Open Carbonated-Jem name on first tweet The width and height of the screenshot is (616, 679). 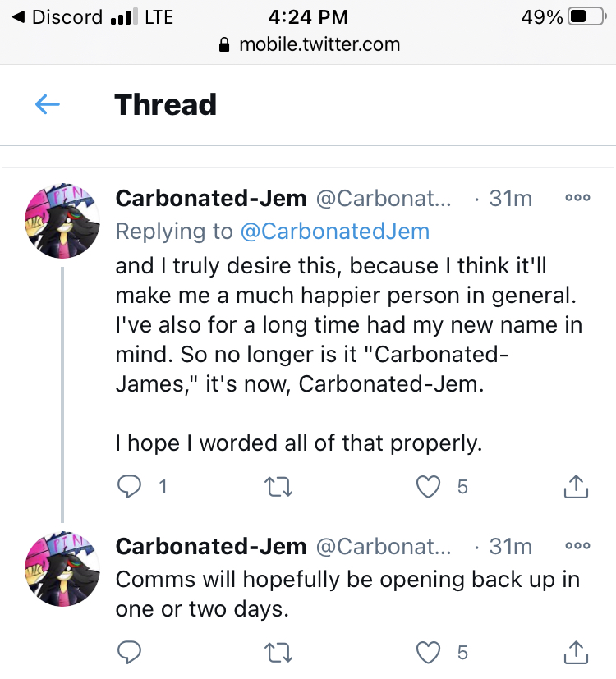211,199
